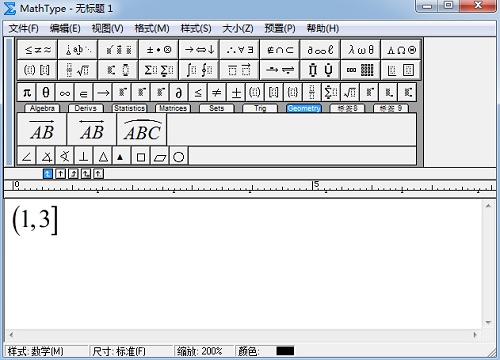The width and height of the screenshot is (500, 360).
Task: Click the vertical scrollbar down arrow
Action: click(488, 323)
